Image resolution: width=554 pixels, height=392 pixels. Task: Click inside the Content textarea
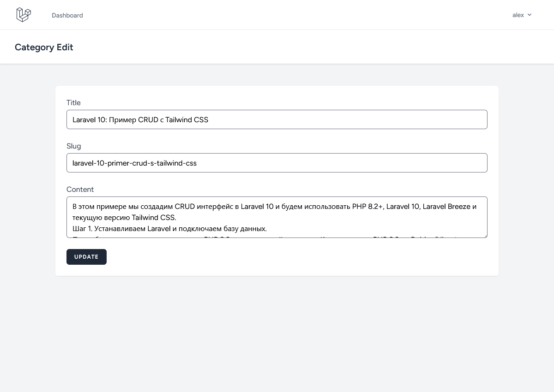(x=277, y=217)
